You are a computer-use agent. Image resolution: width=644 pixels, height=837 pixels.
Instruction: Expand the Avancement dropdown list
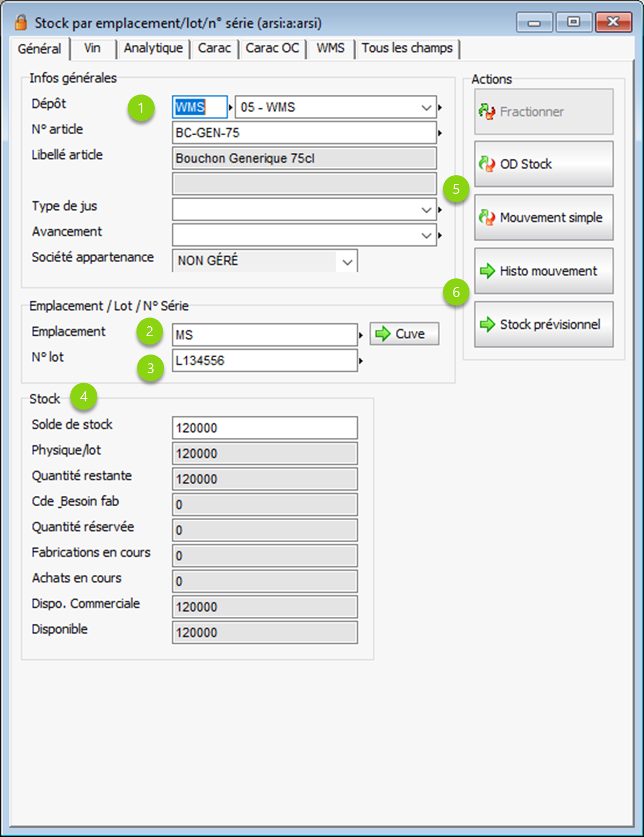[426, 235]
